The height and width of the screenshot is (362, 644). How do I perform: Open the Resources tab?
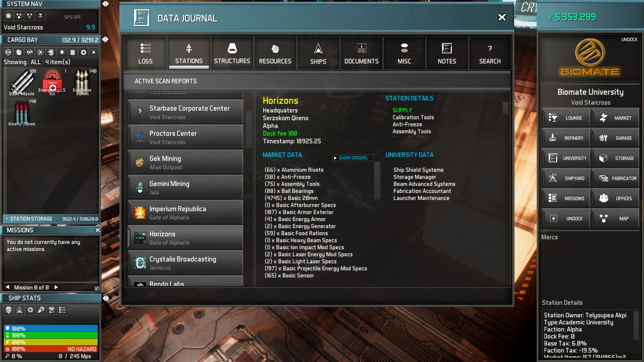(275, 53)
